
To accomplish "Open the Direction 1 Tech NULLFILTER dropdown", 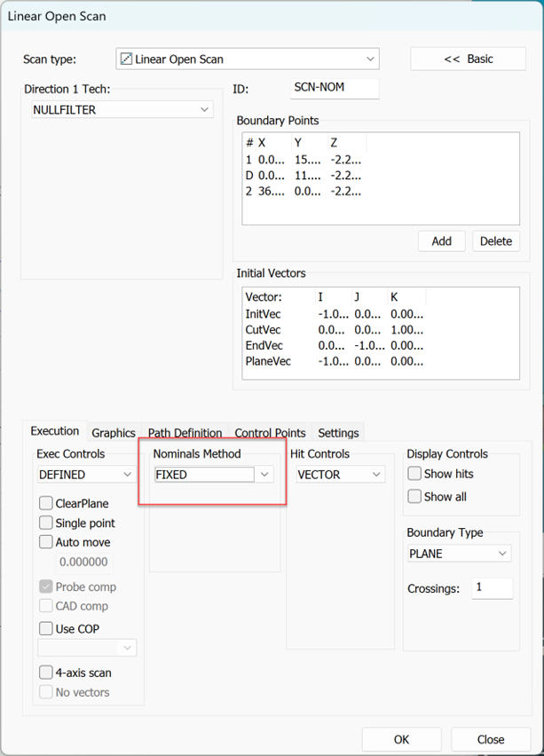I will [x=122, y=110].
